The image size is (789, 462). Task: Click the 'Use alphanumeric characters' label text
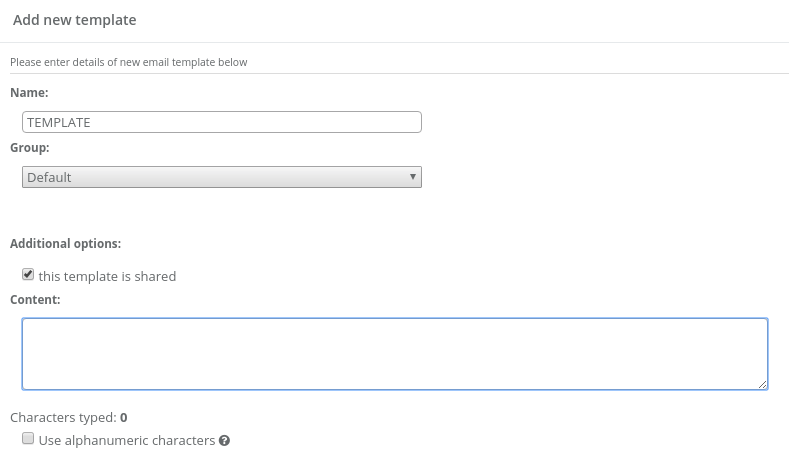click(126, 440)
